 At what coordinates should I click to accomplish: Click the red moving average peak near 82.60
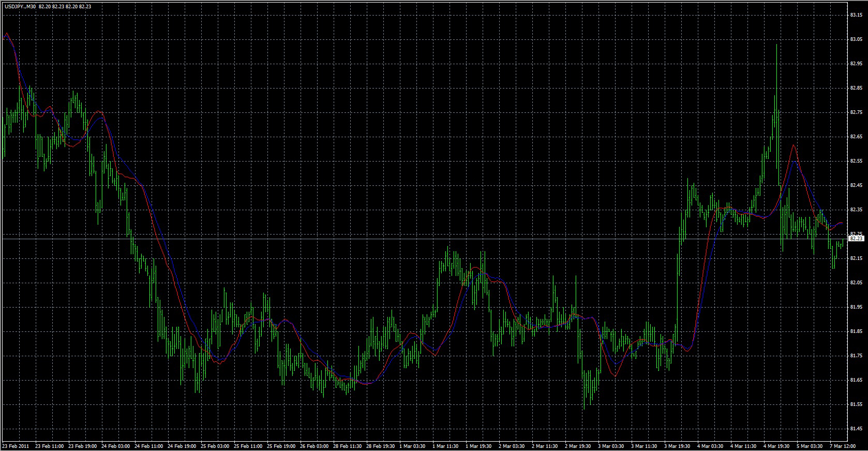793,146
